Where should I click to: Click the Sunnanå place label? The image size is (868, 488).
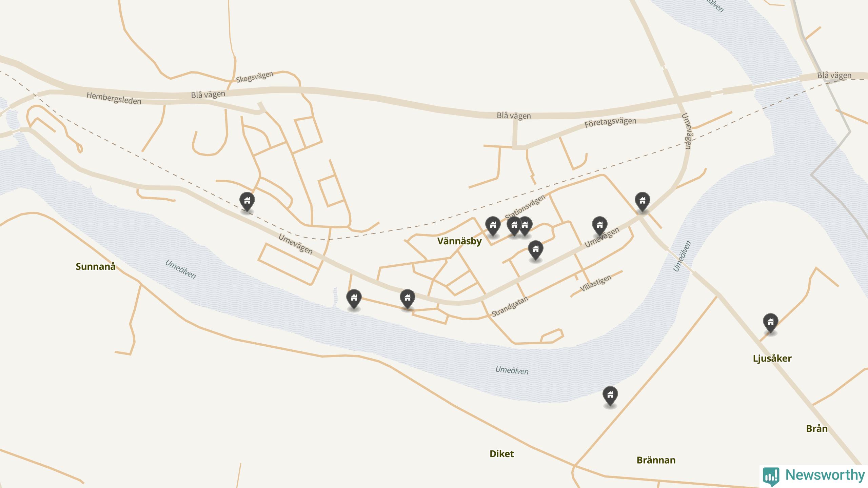pos(95,266)
